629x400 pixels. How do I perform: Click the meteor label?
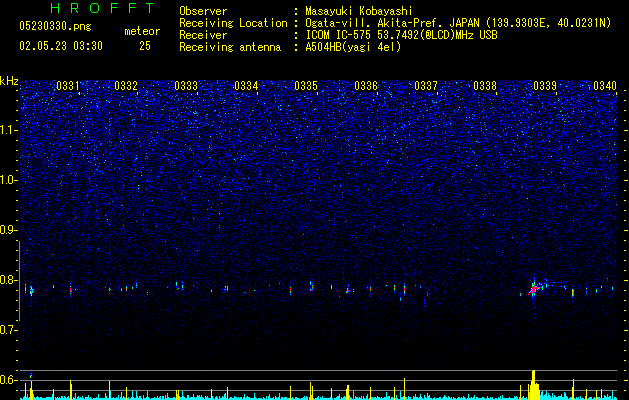point(142,31)
